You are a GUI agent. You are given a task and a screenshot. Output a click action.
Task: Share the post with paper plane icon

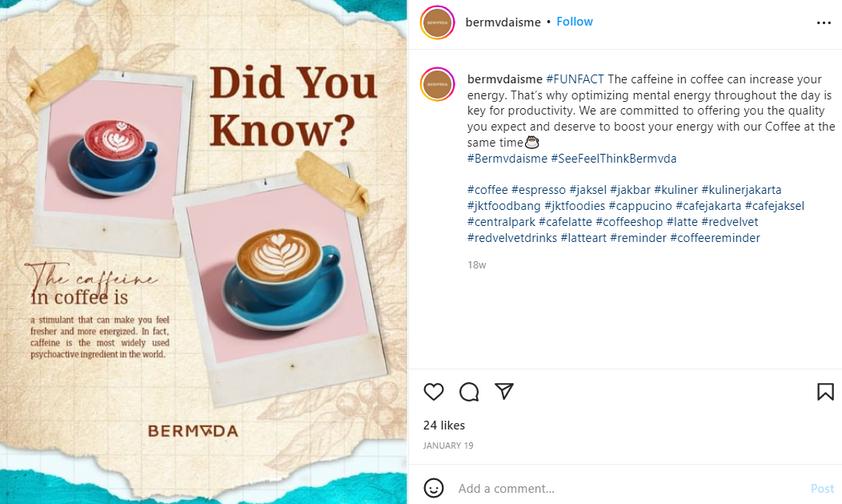(x=504, y=391)
